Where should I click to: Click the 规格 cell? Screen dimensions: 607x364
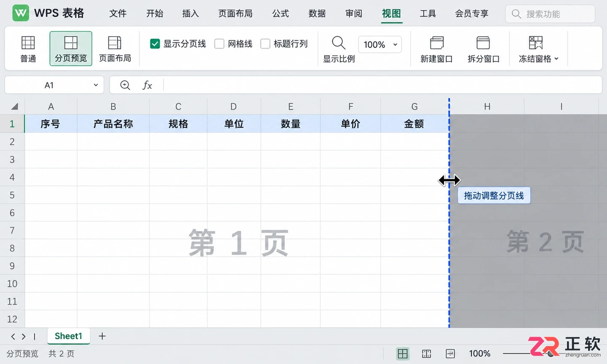[x=178, y=124]
